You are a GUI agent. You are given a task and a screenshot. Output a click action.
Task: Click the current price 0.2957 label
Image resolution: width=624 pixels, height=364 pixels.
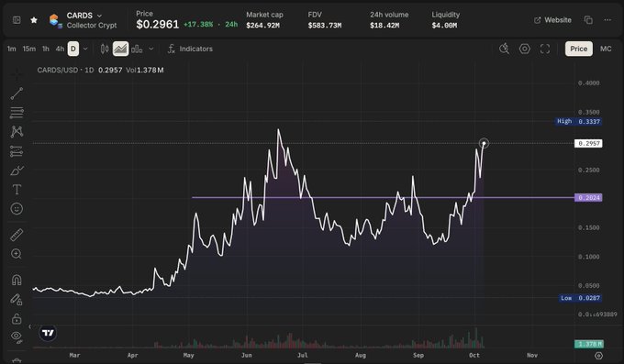(588, 143)
